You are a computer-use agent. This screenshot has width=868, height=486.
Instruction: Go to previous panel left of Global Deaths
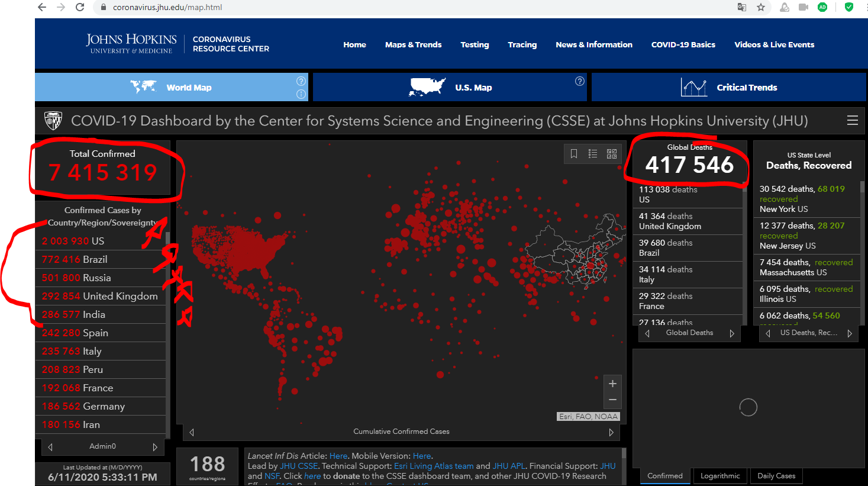point(647,333)
